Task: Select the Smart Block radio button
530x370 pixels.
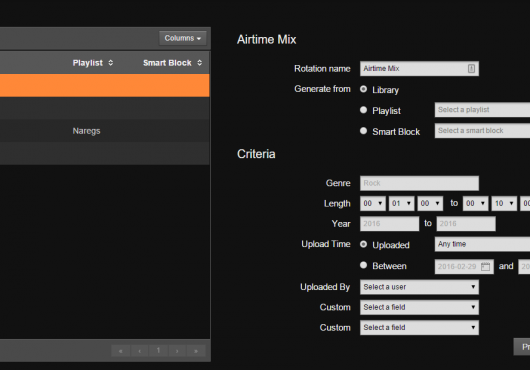Action: tap(363, 131)
